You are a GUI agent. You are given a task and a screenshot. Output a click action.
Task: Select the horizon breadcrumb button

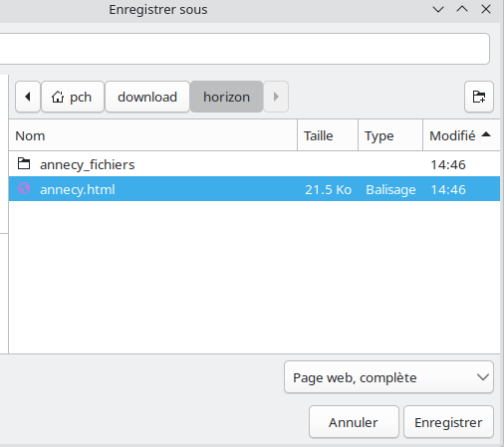pos(226,97)
